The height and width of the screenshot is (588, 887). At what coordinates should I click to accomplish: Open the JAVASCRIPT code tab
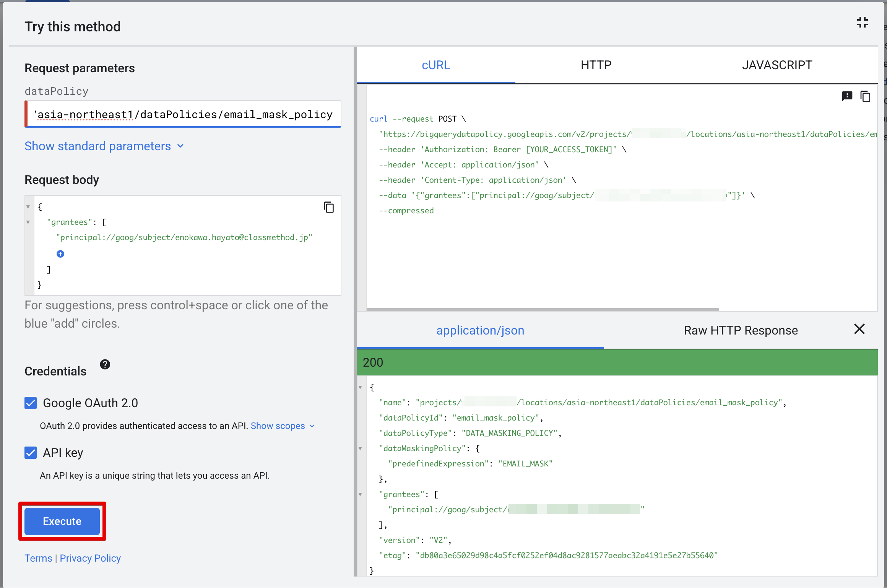(776, 65)
